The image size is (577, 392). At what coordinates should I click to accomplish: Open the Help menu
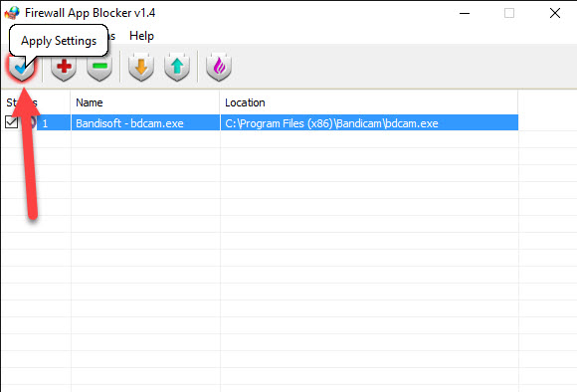point(141,36)
